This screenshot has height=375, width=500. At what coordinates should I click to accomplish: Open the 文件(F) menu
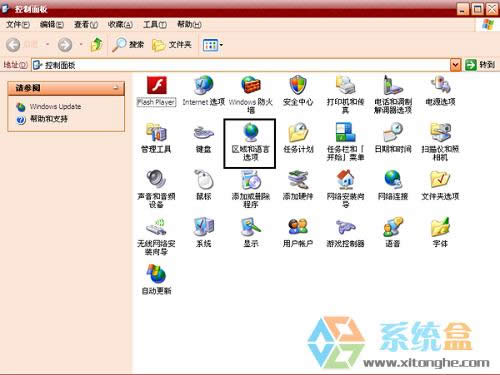pyautogui.click(x=18, y=24)
